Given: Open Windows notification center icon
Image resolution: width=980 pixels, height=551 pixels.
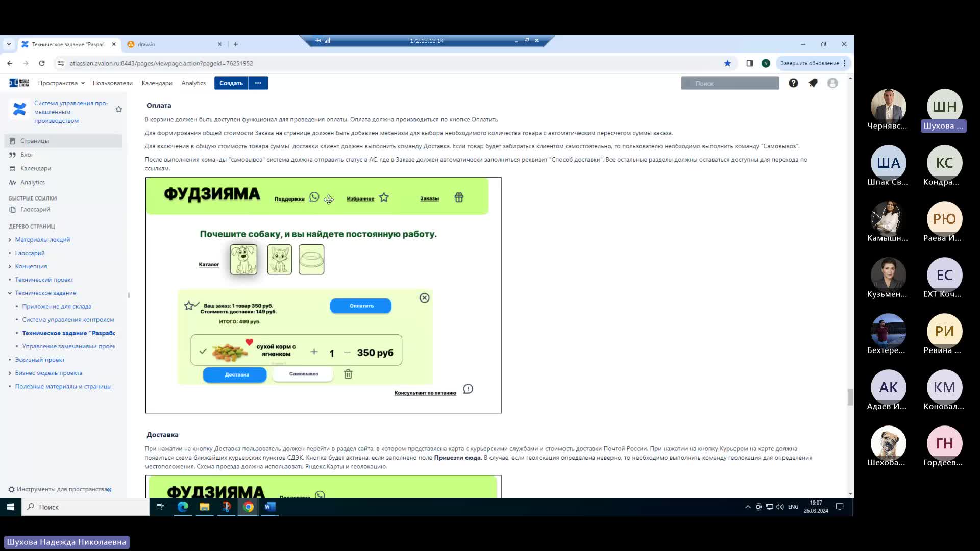Looking at the screenshot, I should (840, 507).
